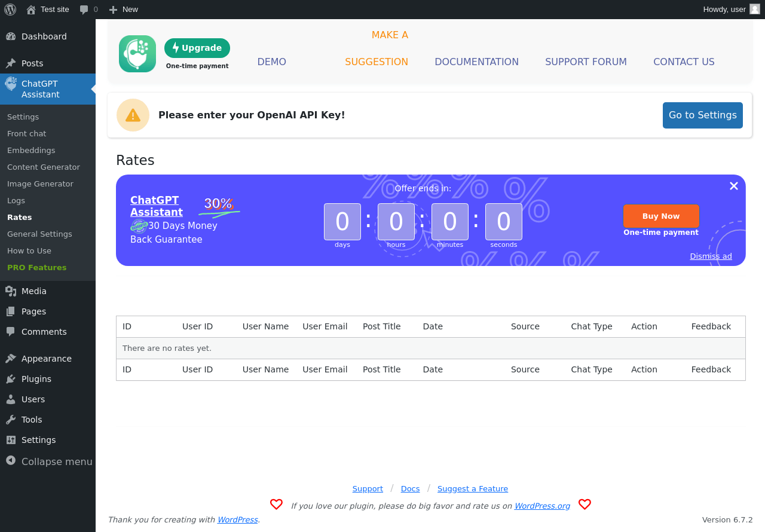Click the green Upgrade button
The image size is (765, 532).
tap(197, 48)
